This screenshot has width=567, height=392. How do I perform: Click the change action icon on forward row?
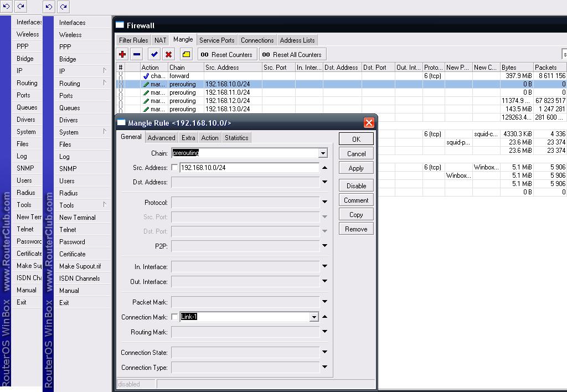click(146, 76)
